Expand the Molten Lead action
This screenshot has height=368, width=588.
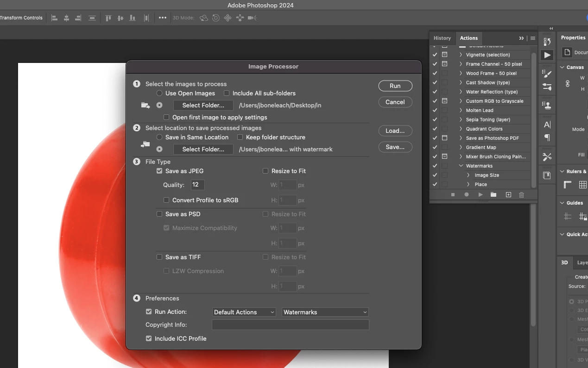461,110
